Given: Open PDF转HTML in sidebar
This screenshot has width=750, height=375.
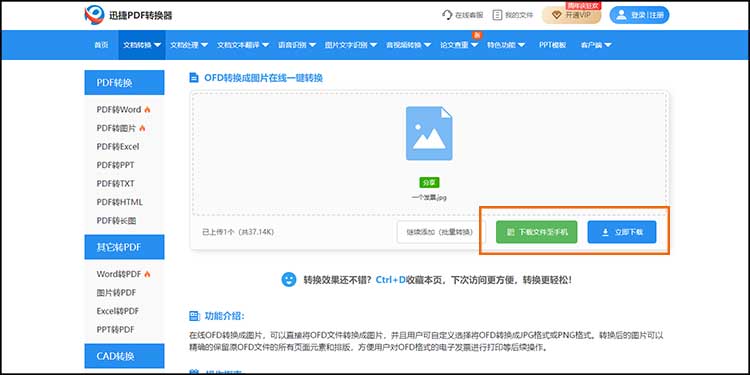Looking at the screenshot, I should pyautogui.click(x=120, y=202).
